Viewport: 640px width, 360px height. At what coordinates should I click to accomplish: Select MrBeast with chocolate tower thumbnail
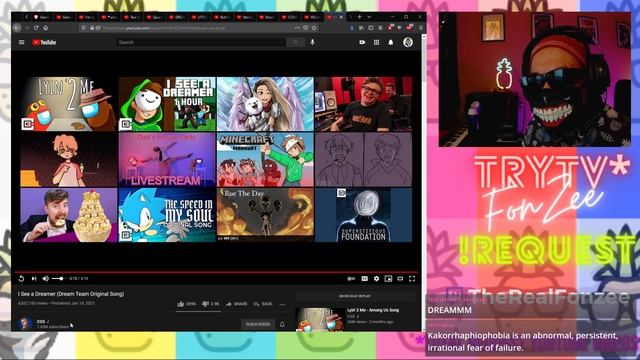tap(69, 215)
